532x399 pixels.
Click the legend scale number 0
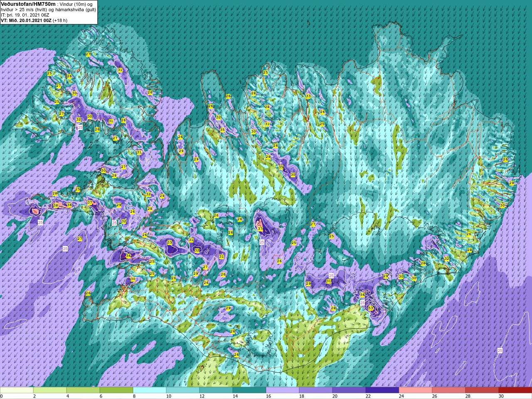(2, 396)
